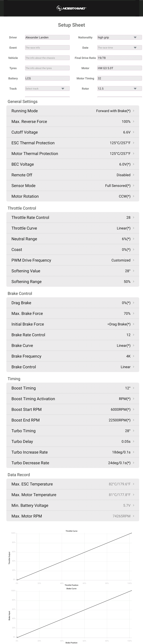Click the Throttle Curve graph
The height and width of the screenshot is (644, 143).
coord(74,556)
